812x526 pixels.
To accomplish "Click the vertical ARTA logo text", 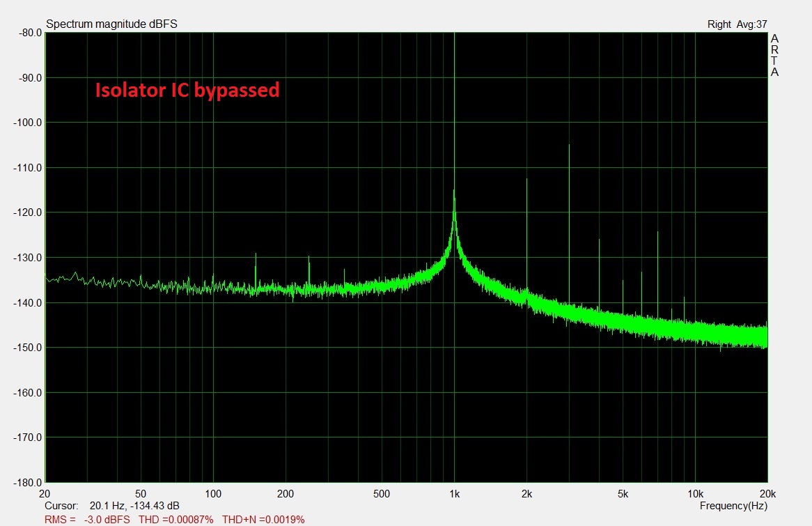I will [774, 55].
